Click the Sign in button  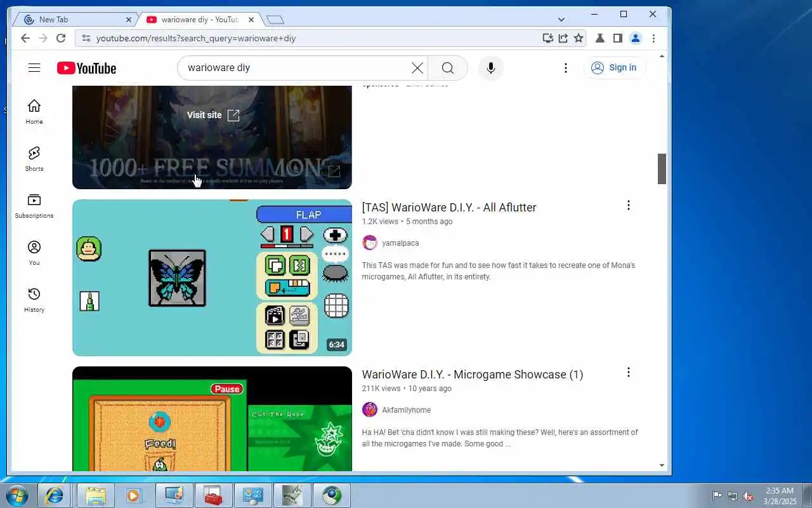(x=615, y=68)
